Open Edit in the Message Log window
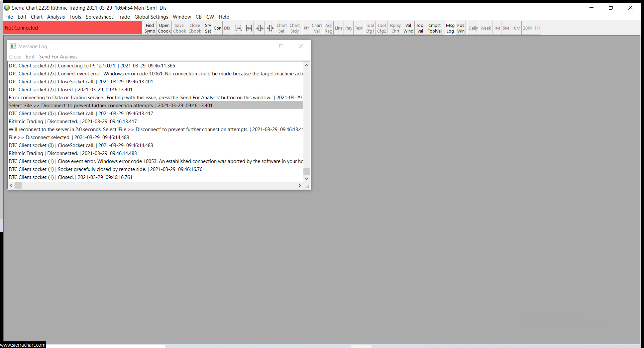644x348 pixels. click(30, 57)
